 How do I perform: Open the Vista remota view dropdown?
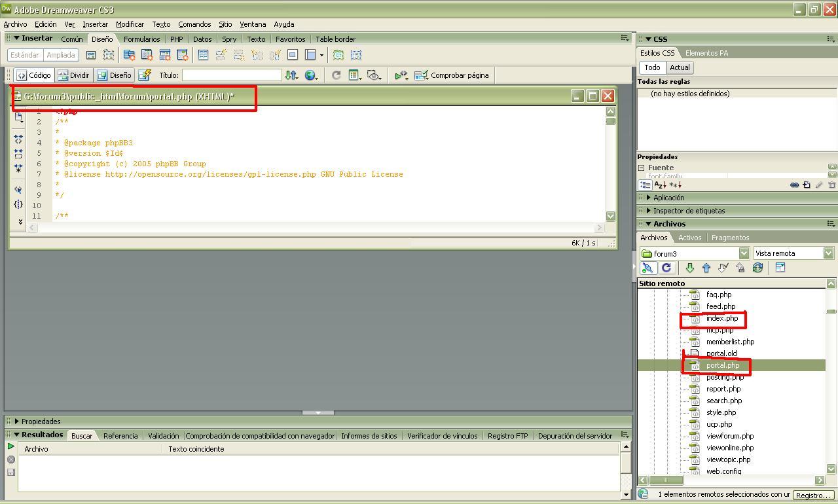click(828, 253)
